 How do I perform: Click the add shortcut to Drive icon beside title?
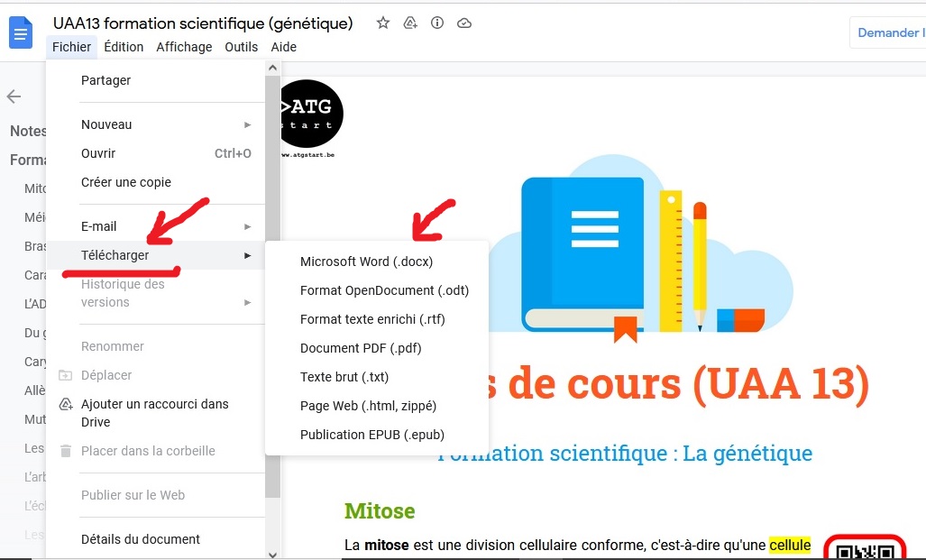[x=410, y=23]
